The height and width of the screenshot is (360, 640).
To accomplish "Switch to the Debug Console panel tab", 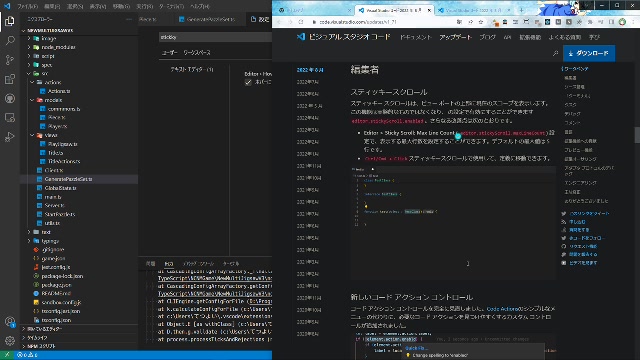I will (198, 264).
